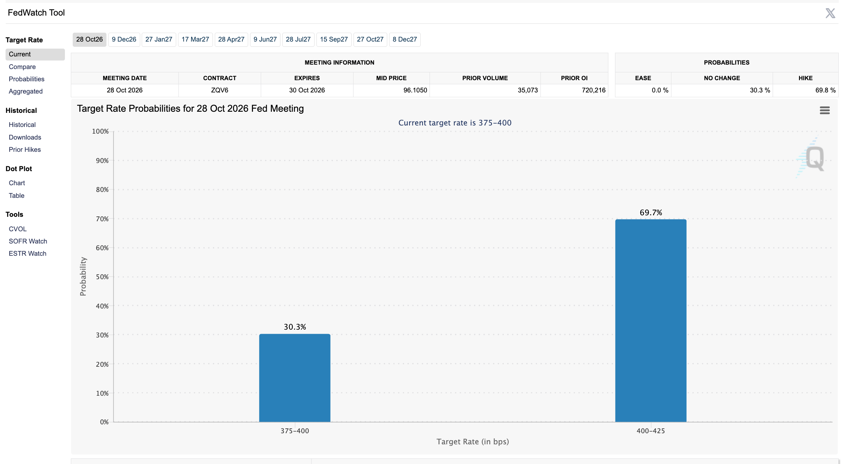The image size is (868, 464).
Task: Click the chart title for 28 Oct 2026 meeting
Action: [190, 108]
